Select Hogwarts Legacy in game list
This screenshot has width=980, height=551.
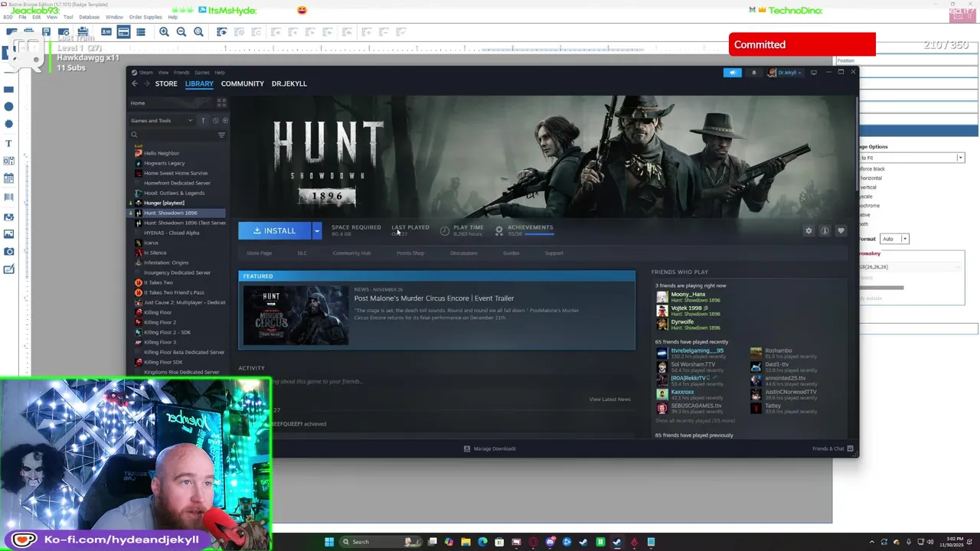(164, 163)
